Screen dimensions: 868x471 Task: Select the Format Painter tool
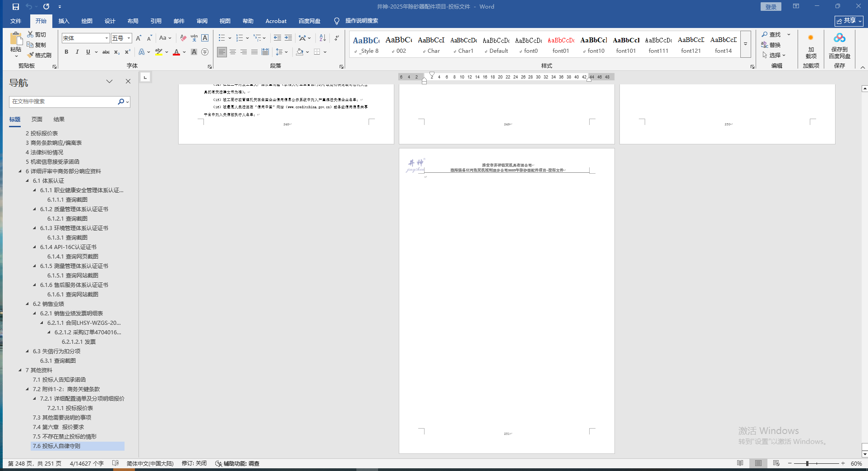coord(39,55)
